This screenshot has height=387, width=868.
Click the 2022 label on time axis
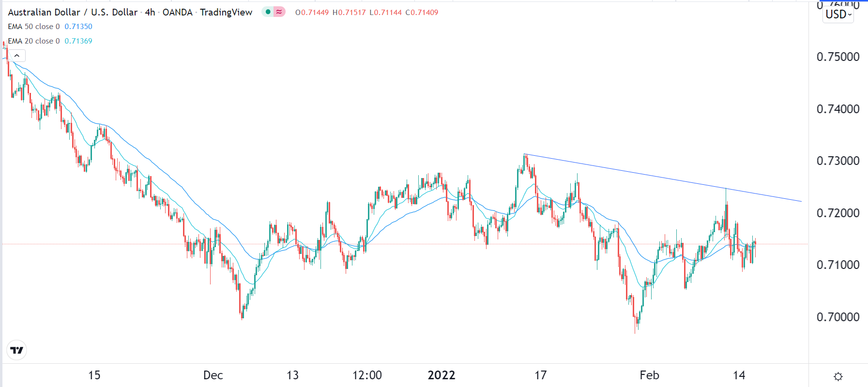pyautogui.click(x=442, y=375)
